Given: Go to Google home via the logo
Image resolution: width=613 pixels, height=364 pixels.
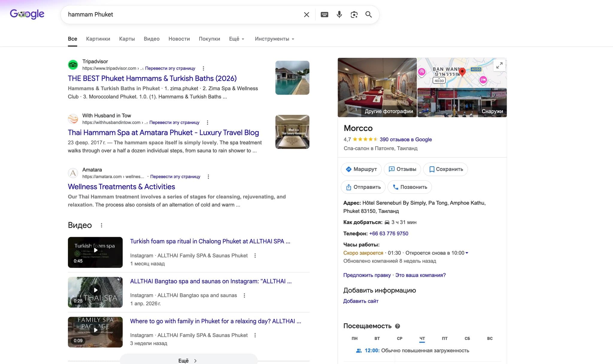Looking at the screenshot, I should coord(27,14).
